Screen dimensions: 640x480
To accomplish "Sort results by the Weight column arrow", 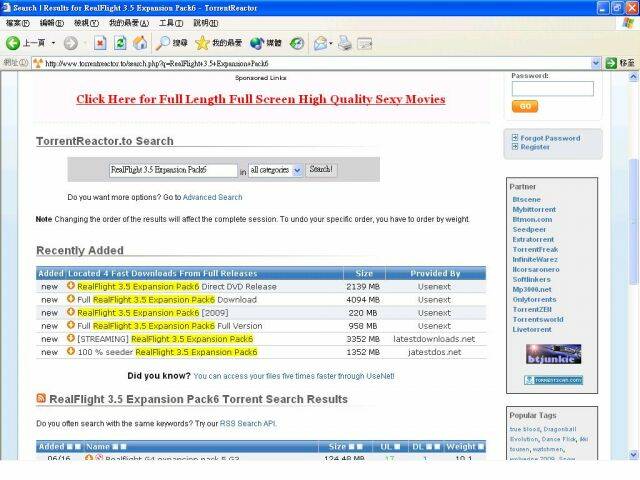I will [481, 447].
